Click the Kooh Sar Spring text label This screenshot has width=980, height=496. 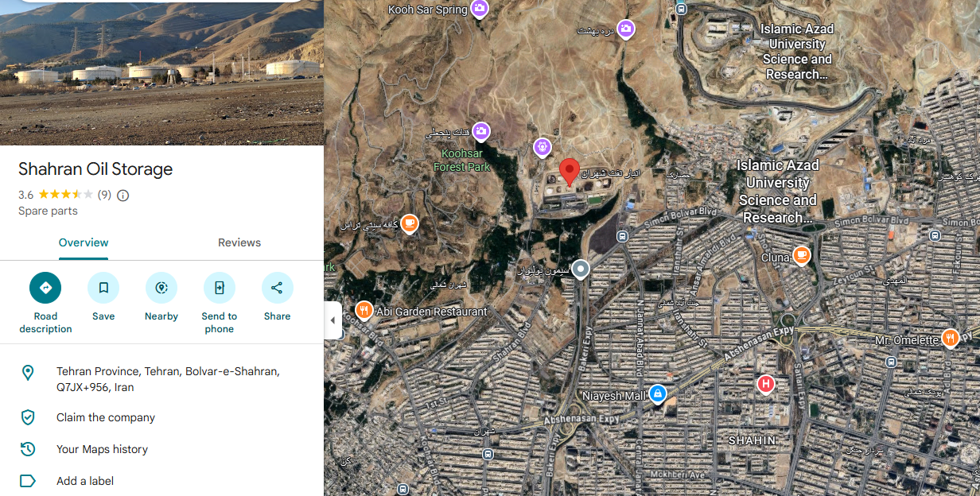tap(428, 10)
